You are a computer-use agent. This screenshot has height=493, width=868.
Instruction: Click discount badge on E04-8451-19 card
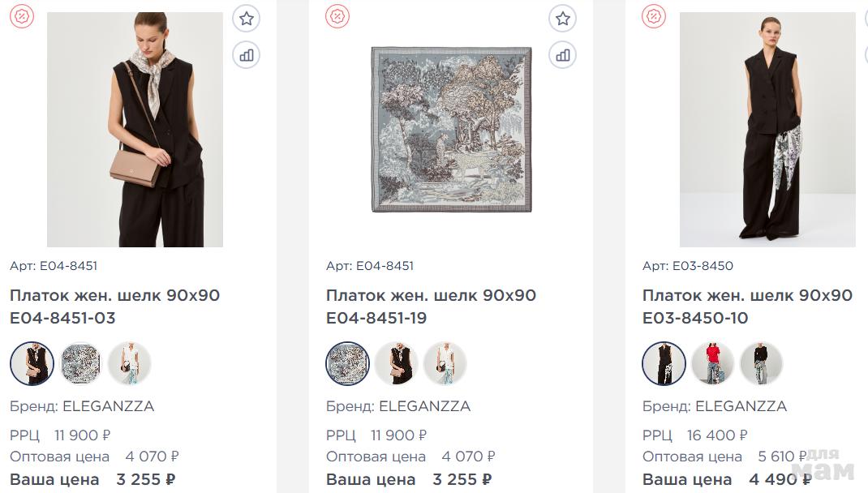337,16
